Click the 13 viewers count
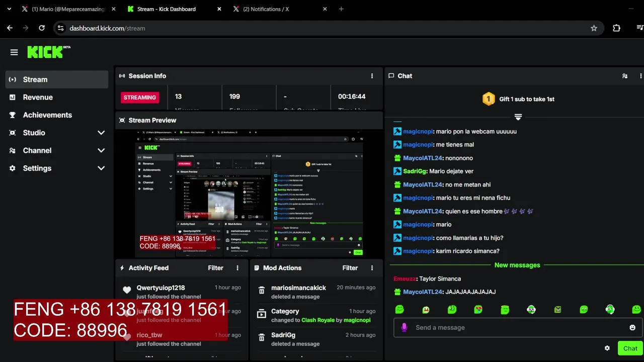 tap(178, 97)
